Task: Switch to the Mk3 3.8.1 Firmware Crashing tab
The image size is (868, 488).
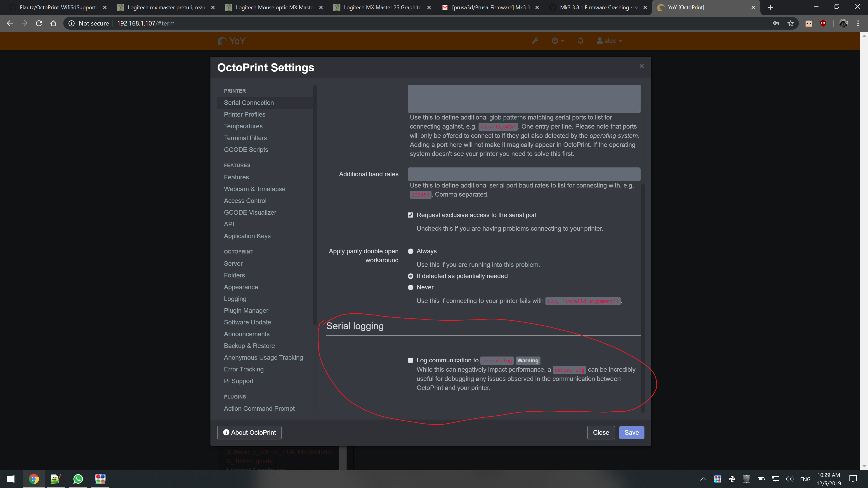Action: point(598,7)
